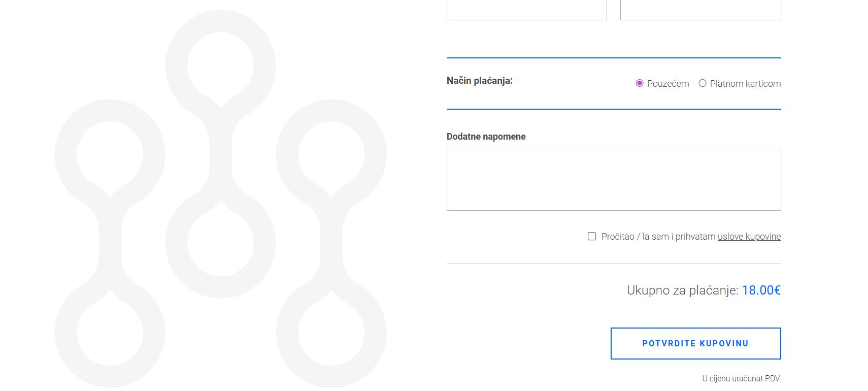Click the bottom-right ring of background logo
Screen dimensions: 868x391
[x=375, y=333]
